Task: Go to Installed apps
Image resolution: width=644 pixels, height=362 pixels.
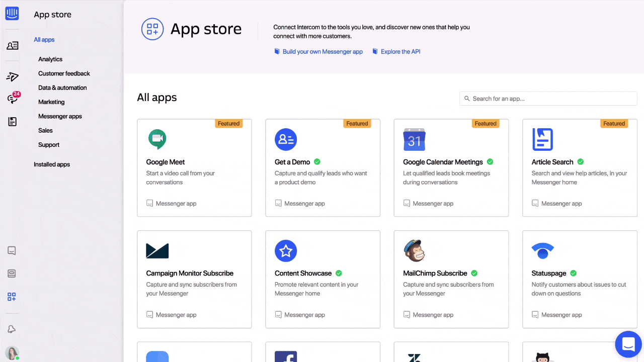Action: click(x=52, y=164)
